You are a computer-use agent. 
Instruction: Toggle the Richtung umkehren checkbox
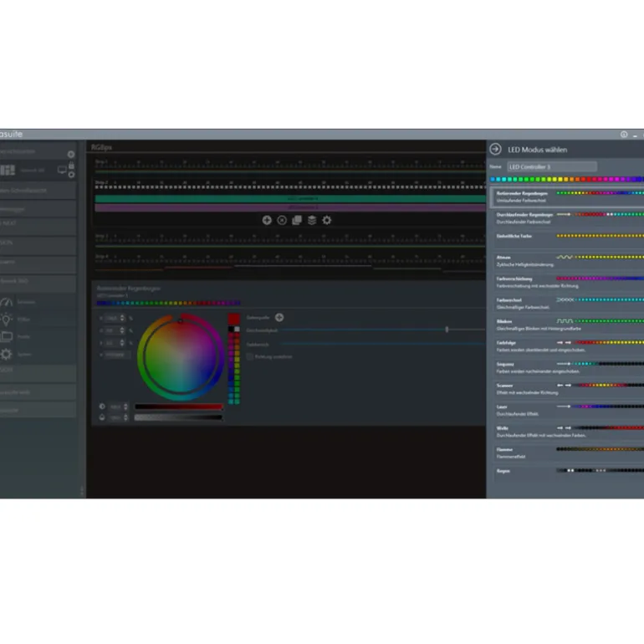[249, 356]
